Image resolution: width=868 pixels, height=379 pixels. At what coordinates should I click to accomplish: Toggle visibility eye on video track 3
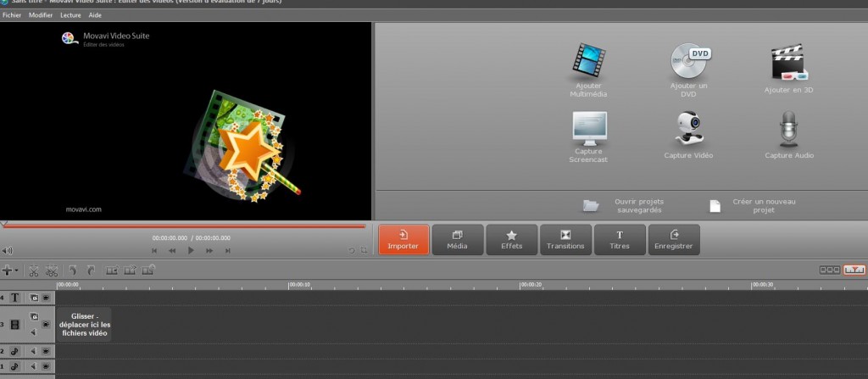click(46, 324)
